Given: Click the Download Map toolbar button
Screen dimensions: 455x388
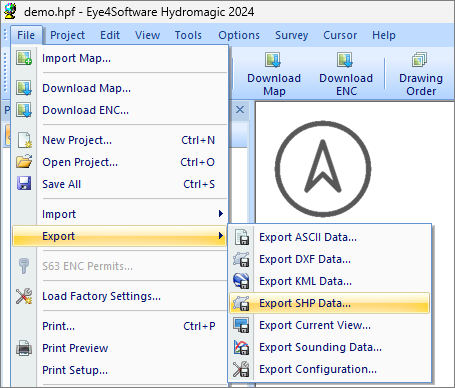Looking at the screenshot, I should (274, 74).
